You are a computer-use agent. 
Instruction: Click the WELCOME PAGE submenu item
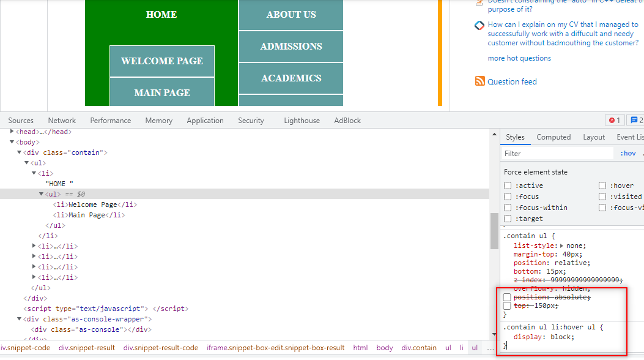coord(162,61)
